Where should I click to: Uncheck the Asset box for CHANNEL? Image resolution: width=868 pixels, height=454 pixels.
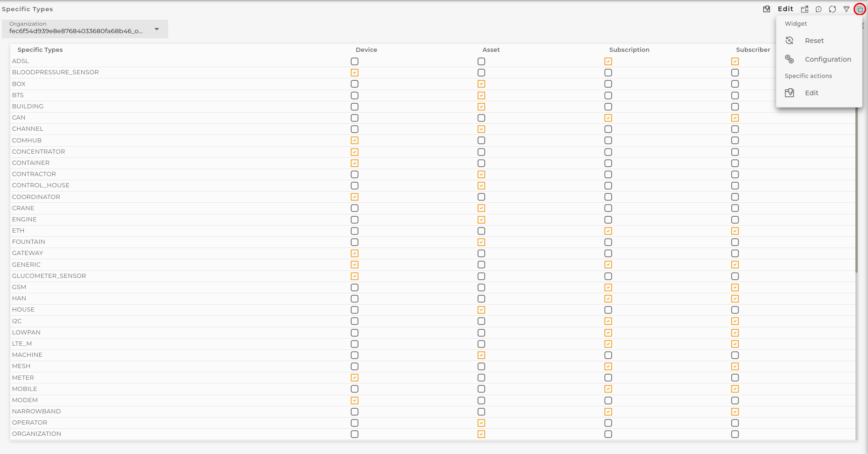tap(481, 129)
